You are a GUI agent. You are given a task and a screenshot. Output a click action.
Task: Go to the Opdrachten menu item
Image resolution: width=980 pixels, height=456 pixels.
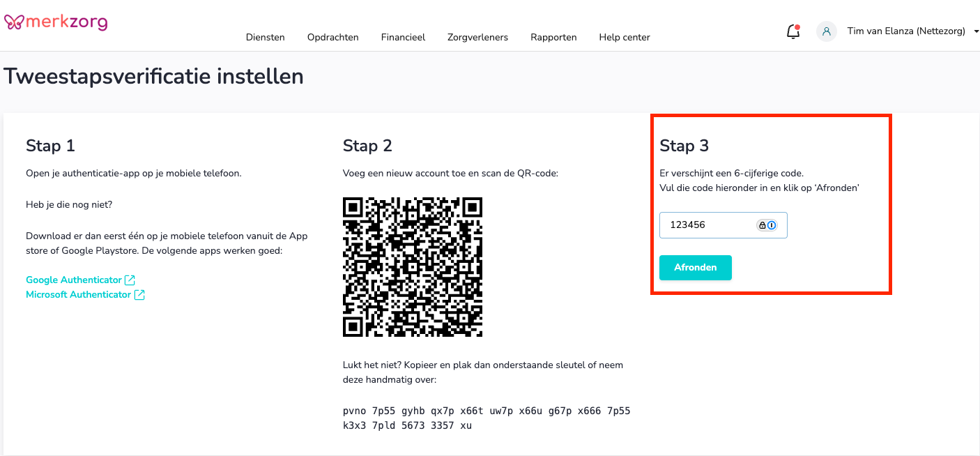(332, 38)
